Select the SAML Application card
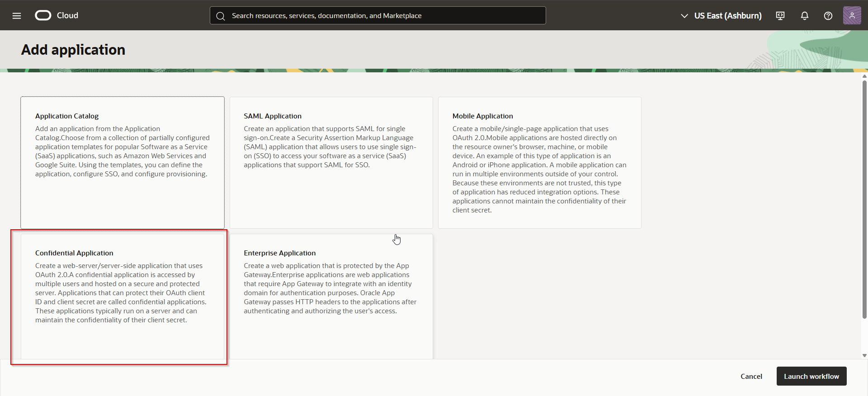The width and height of the screenshot is (868, 396). tap(331, 162)
